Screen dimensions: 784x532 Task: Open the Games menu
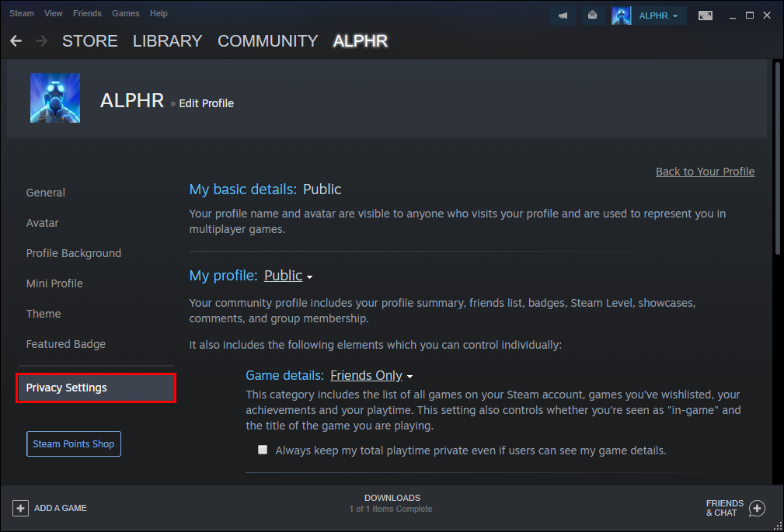coord(126,13)
